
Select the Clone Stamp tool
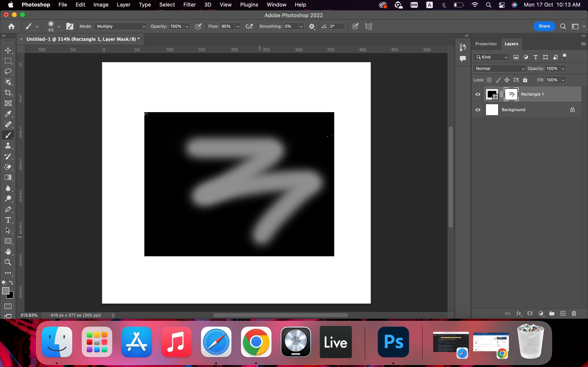[8, 146]
